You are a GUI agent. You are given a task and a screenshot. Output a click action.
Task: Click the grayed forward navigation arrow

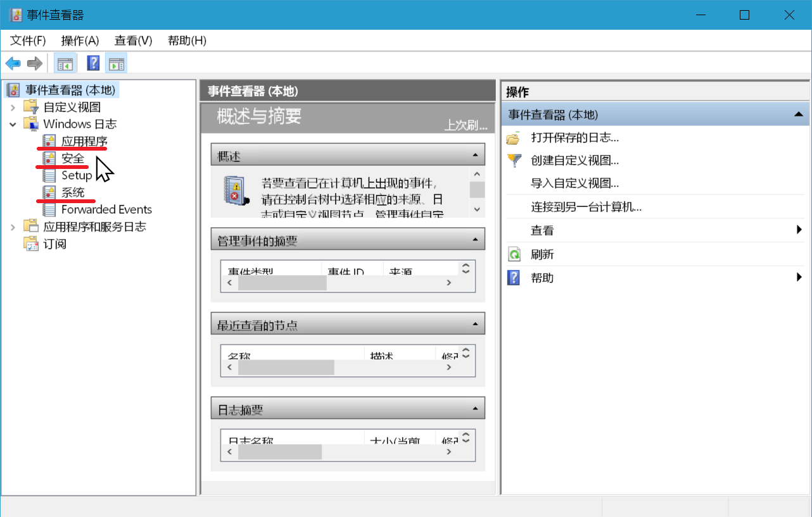[x=34, y=63]
